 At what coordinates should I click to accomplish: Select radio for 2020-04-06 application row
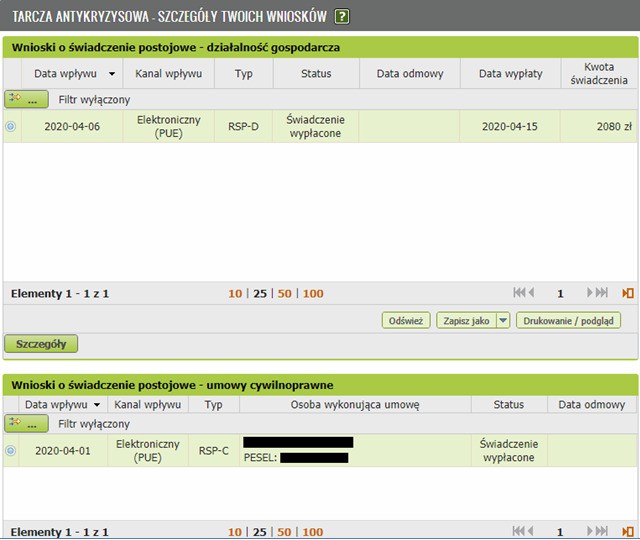11,127
